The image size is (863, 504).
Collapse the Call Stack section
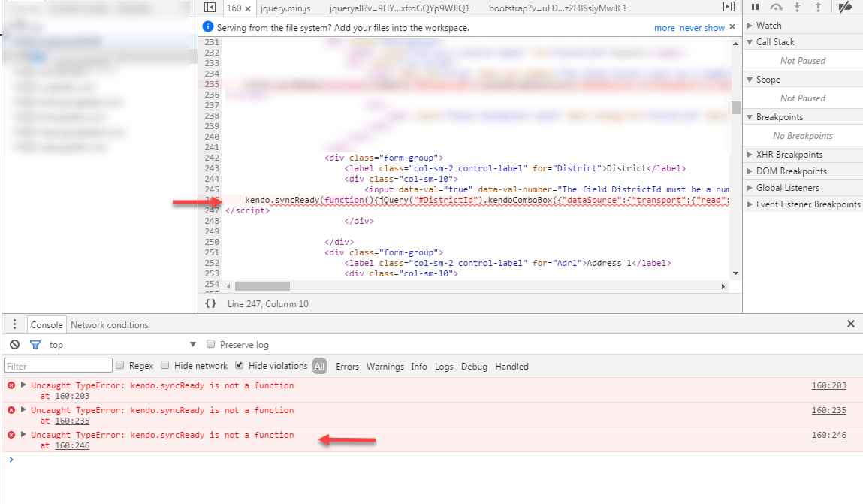pyautogui.click(x=750, y=42)
